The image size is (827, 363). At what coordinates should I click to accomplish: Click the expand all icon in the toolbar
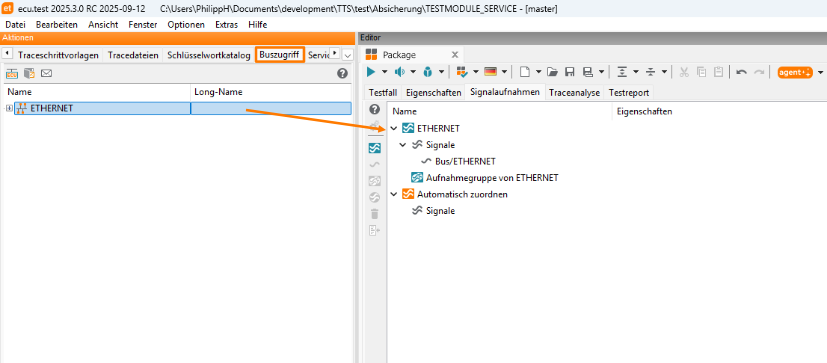coord(621,72)
